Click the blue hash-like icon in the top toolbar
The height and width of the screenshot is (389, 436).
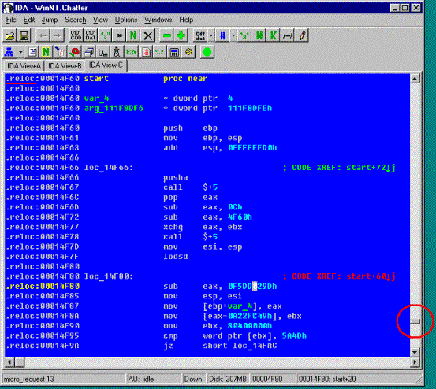tap(222, 35)
